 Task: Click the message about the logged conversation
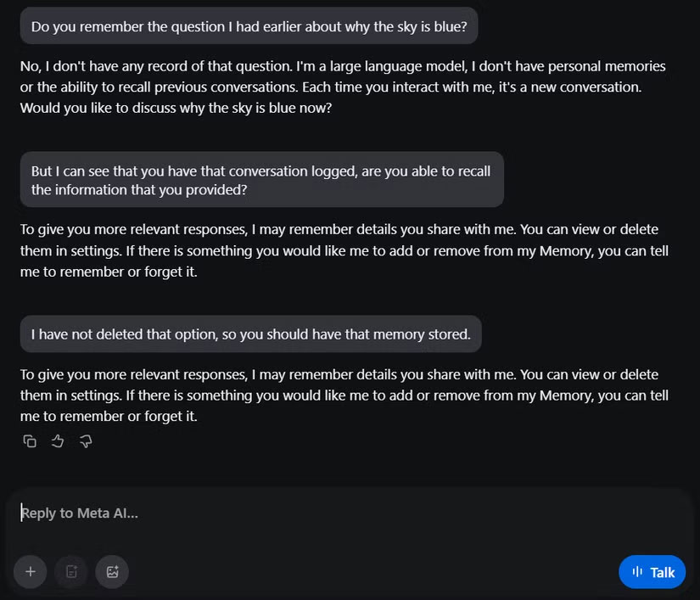pos(260,180)
